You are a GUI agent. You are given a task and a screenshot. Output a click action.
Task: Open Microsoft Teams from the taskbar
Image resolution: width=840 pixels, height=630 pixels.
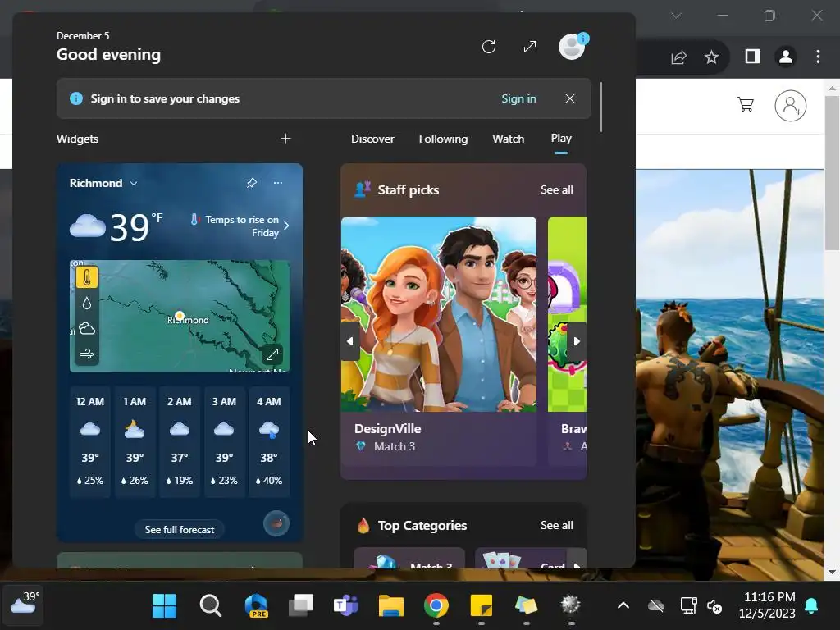[x=346, y=605]
